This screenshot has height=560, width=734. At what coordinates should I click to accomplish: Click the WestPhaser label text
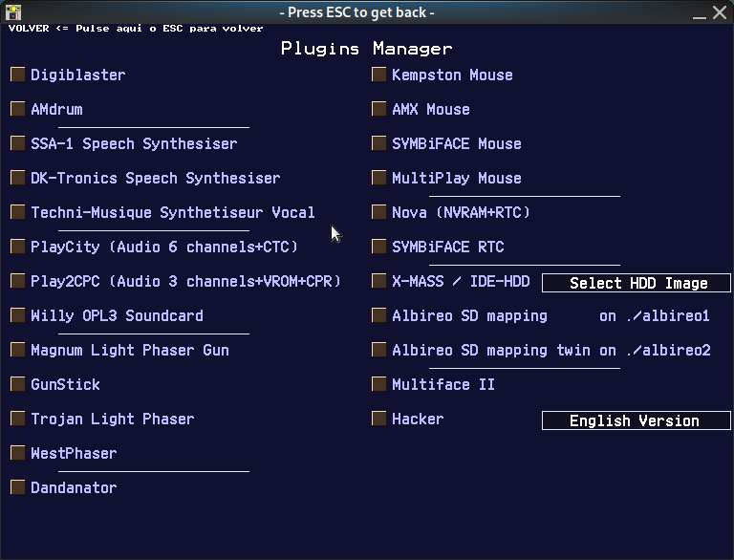(74, 453)
